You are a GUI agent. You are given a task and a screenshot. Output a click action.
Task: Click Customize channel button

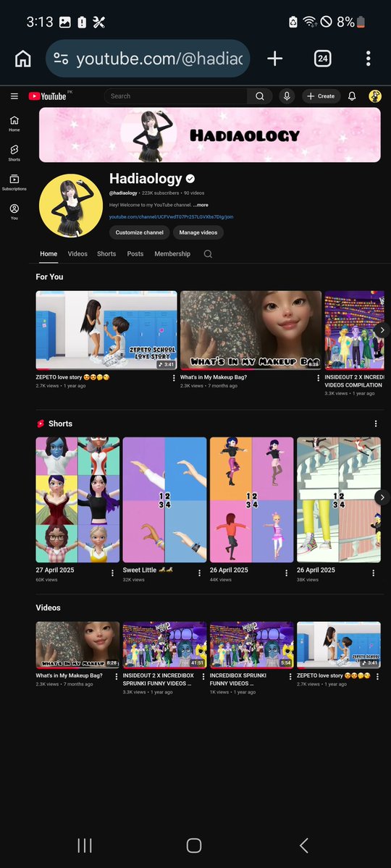[139, 232]
